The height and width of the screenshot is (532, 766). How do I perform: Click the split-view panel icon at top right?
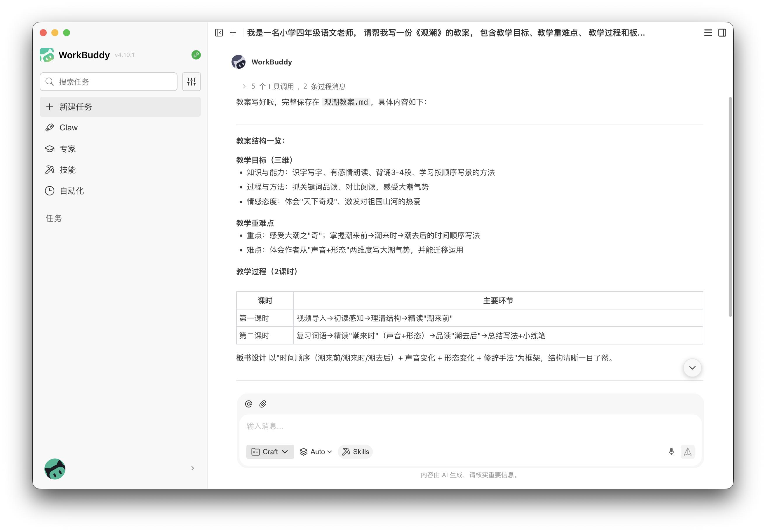pyautogui.click(x=723, y=33)
